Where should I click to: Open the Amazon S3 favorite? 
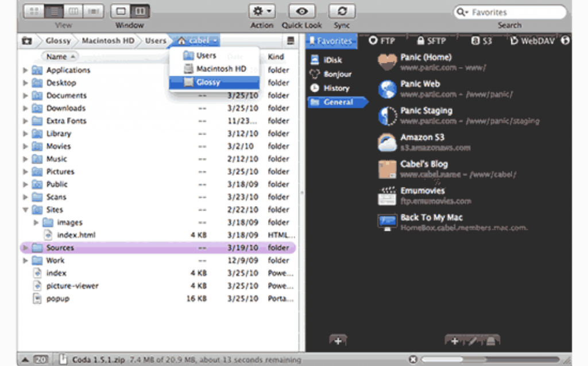click(424, 142)
